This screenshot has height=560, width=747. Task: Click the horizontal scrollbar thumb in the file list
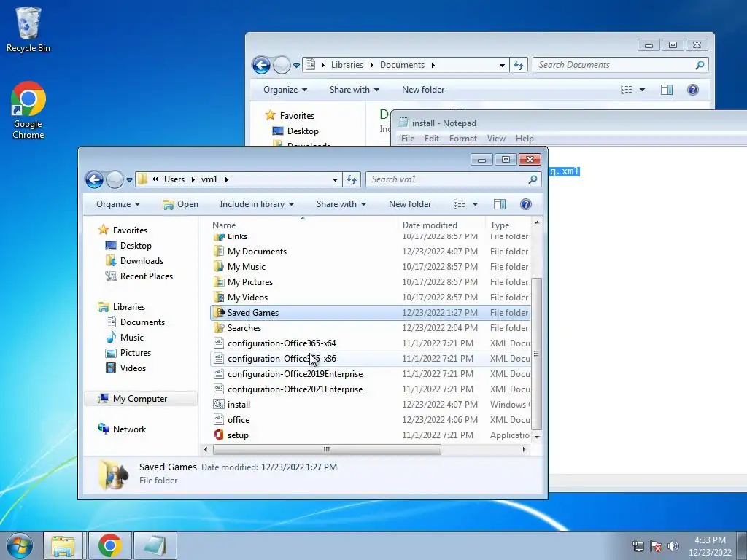327,449
